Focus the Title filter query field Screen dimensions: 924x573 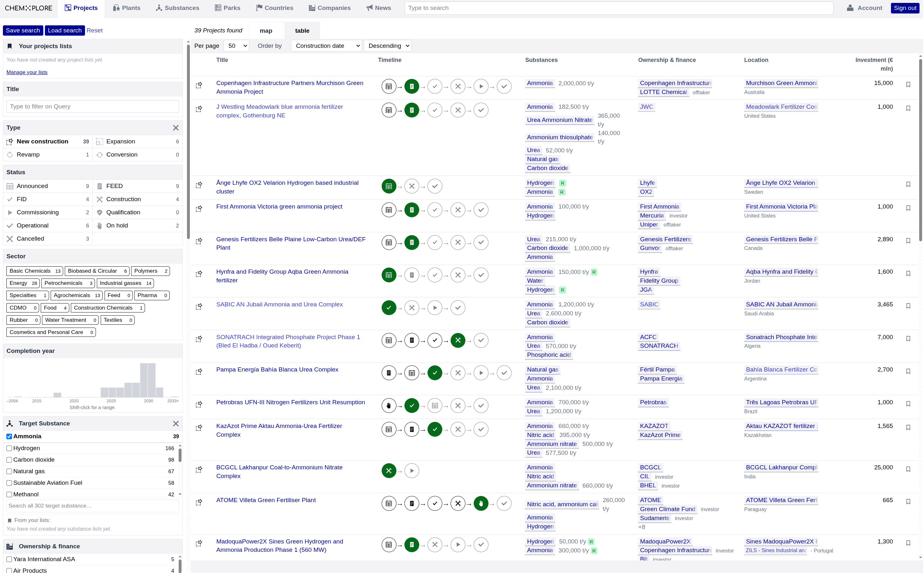[x=93, y=107]
